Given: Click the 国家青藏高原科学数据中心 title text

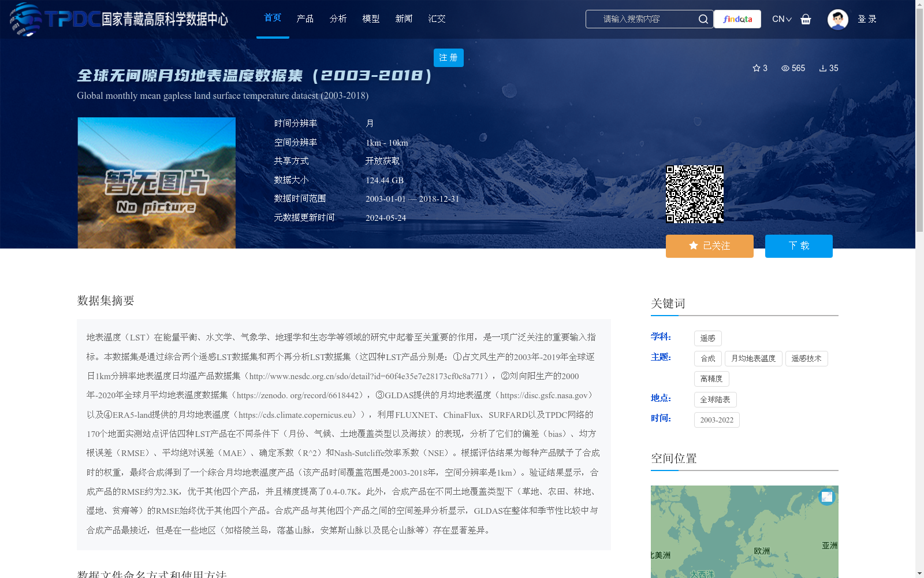Looking at the screenshot, I should pos(165,19).
